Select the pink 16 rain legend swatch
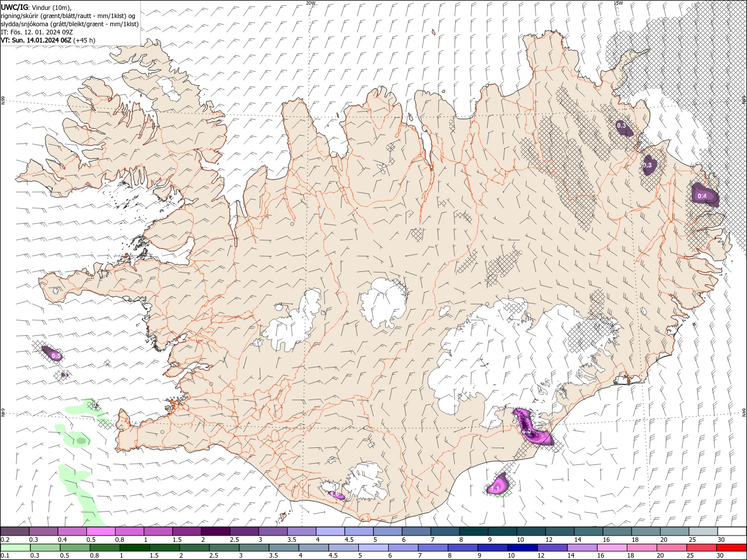The image size is (747, 560). point(612,548)
